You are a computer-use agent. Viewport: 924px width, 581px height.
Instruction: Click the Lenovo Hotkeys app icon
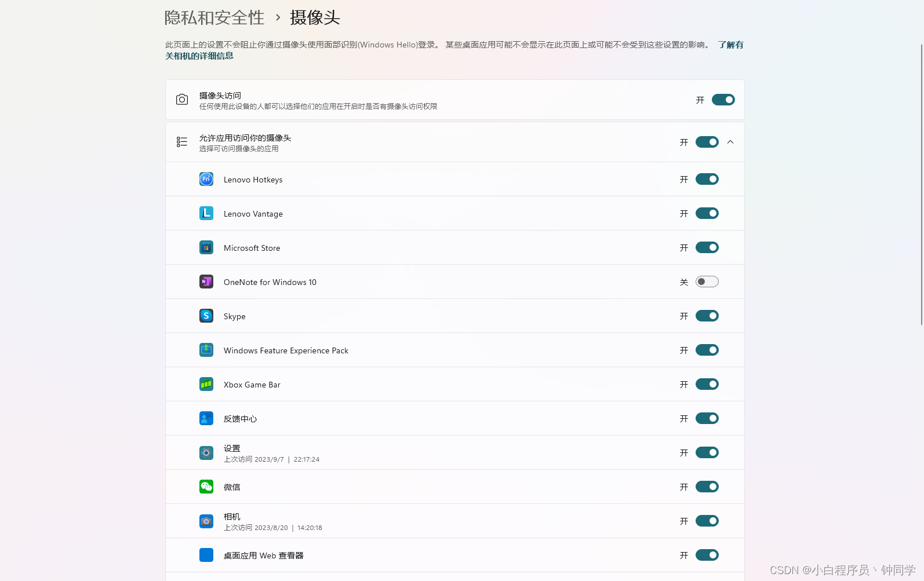[x=206, y=179]
